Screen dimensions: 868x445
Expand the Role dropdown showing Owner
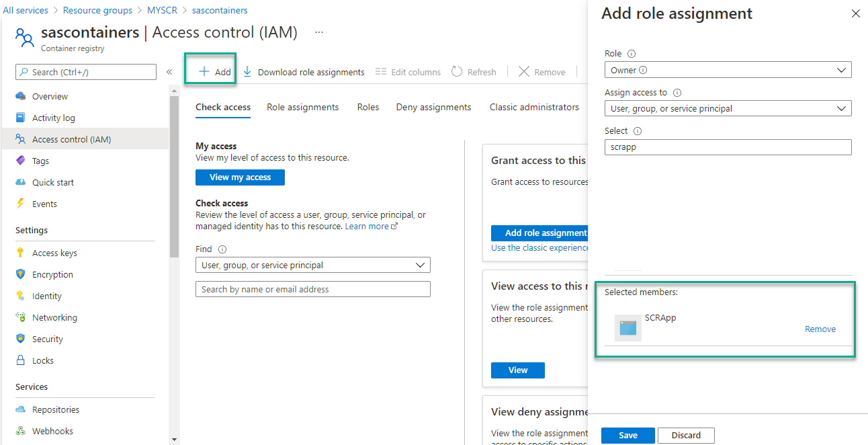click(x=728, y=70)
